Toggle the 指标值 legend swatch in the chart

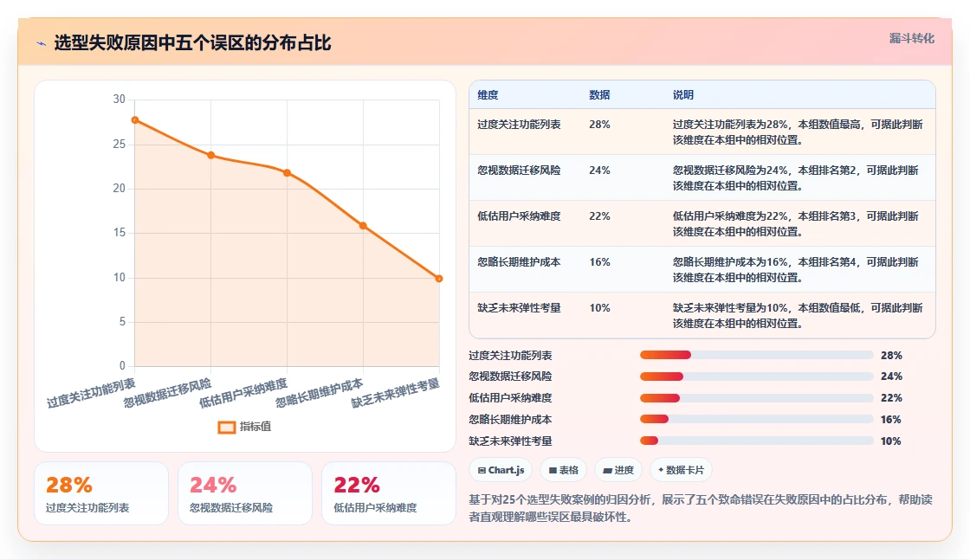(x=226, y=427)
